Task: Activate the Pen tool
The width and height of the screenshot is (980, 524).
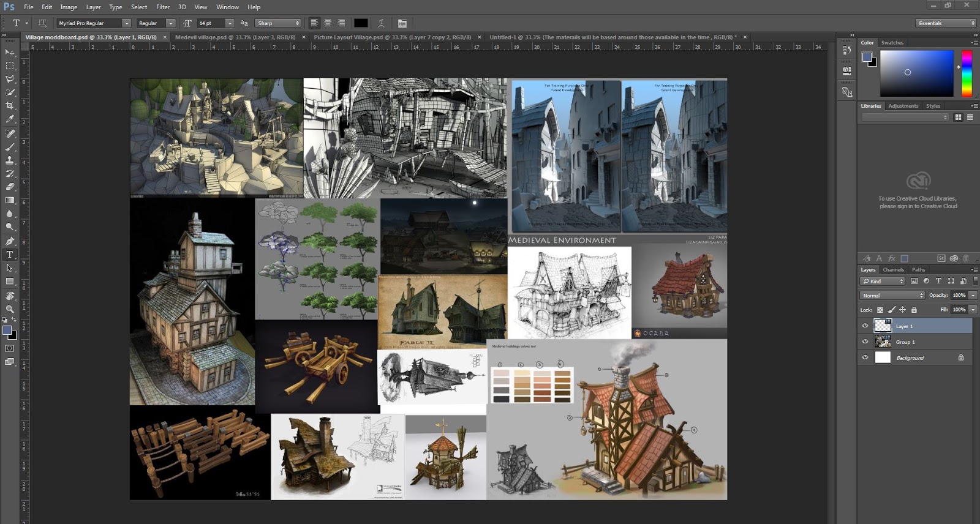Action: tap(10, 241)
